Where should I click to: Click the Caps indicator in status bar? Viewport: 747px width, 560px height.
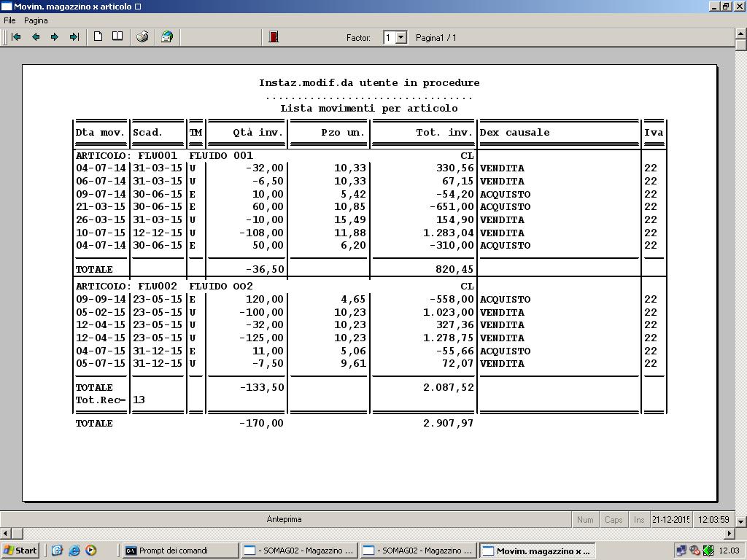click(613, 519)
